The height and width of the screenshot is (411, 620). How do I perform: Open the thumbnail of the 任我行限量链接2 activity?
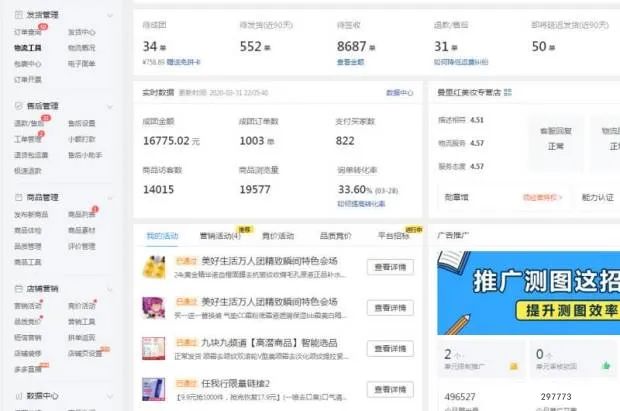154,390
